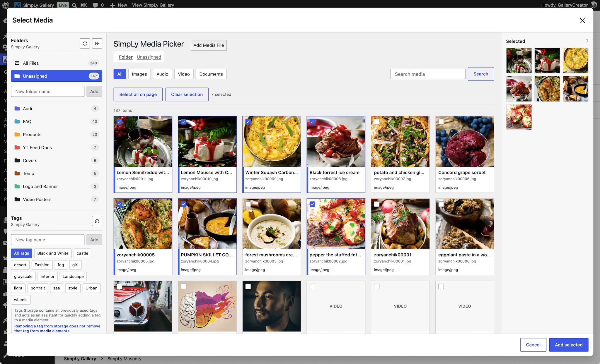The width and height of the screenshot is (600, 364).
Task: Click the Cancel button
Action: click(x=533, y=345)
